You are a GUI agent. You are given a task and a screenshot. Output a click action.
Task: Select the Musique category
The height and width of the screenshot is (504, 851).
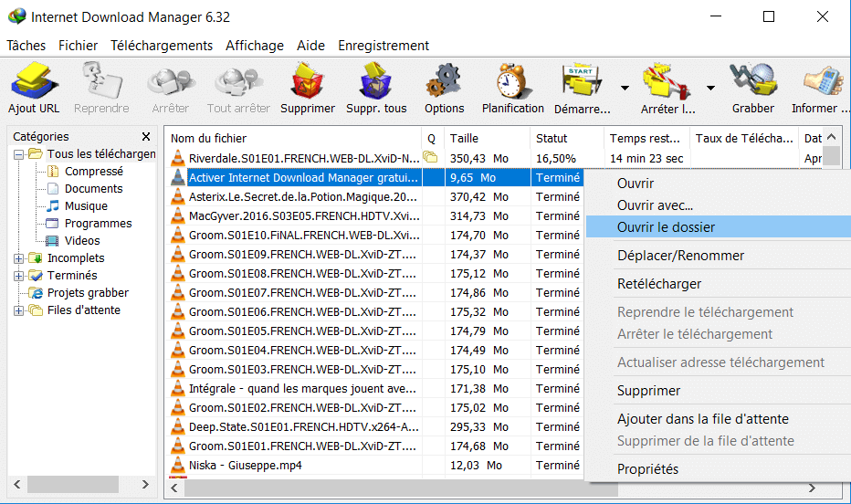86,206
